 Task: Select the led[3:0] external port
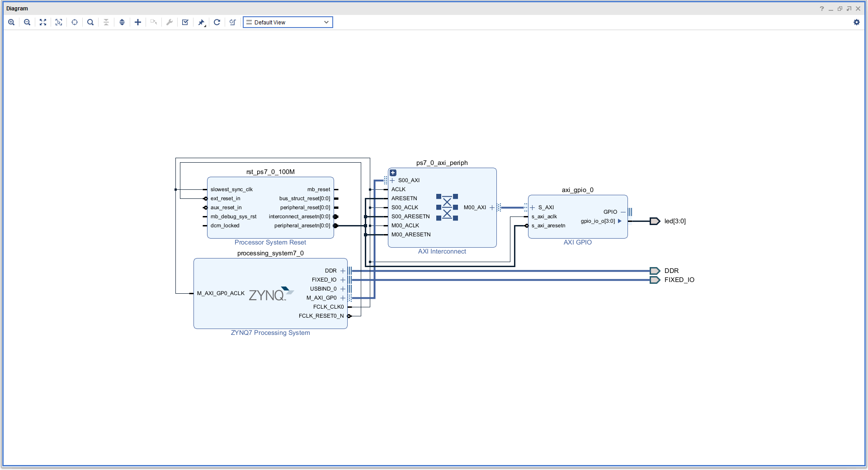[x=656, y=221]
